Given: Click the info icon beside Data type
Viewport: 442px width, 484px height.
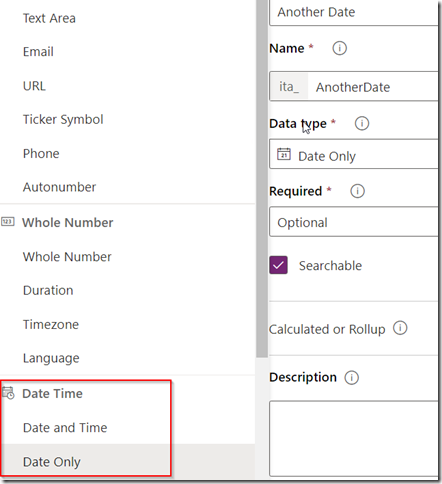Looking at the screenshot, I should [x=362, y=123].
